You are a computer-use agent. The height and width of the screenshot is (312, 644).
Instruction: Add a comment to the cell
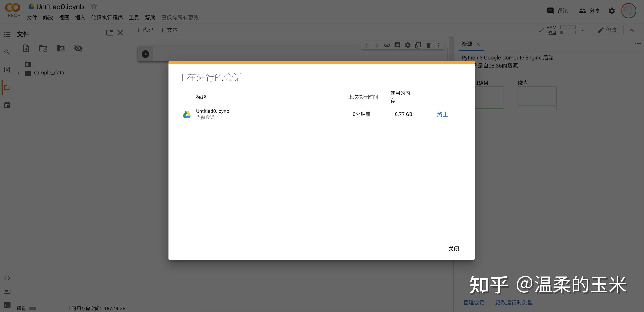pos(397,45)
